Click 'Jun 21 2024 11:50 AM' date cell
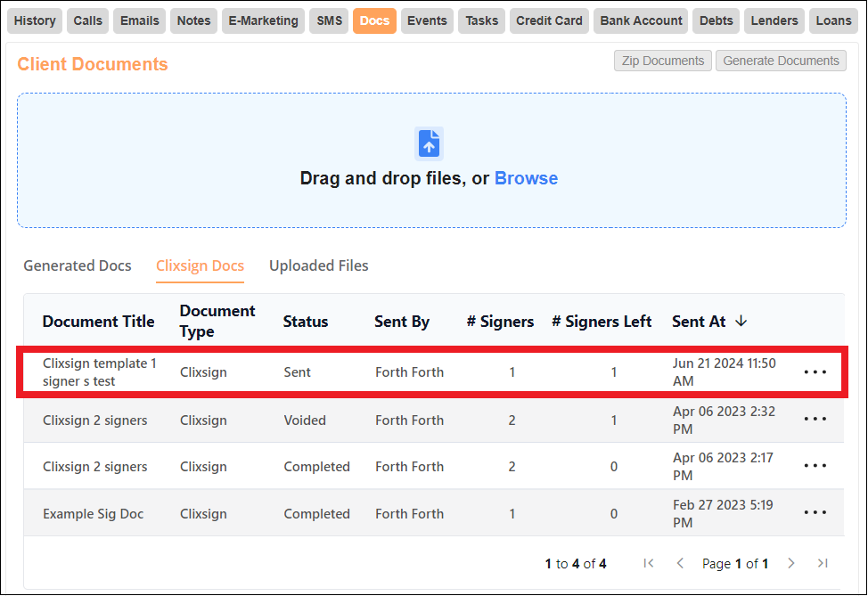Viewport: 868px width, 596px height. pos(724,371)
